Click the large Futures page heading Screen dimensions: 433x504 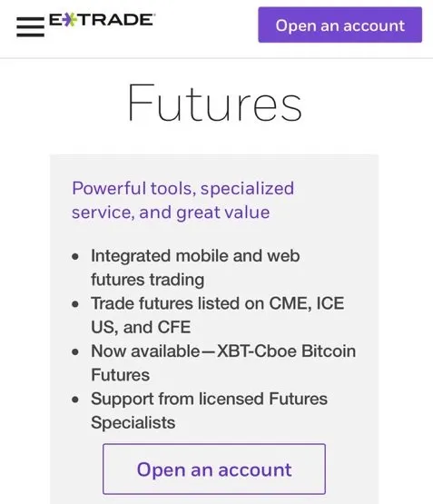[214, 103]
